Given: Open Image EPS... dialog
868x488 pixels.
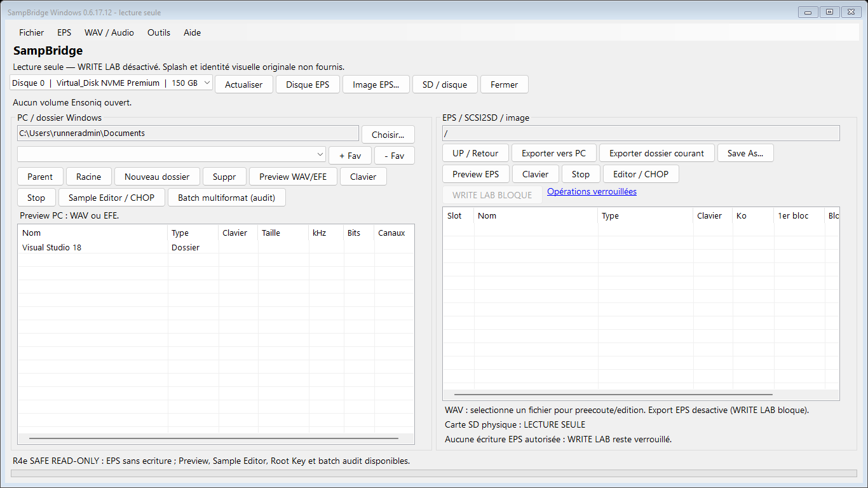Looking at the screenshot, I should (x=376, y=85).
